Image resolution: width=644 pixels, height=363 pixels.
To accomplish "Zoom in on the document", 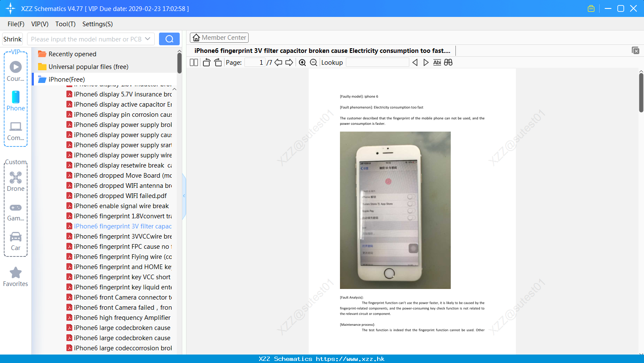I will (x=302, y=63).
